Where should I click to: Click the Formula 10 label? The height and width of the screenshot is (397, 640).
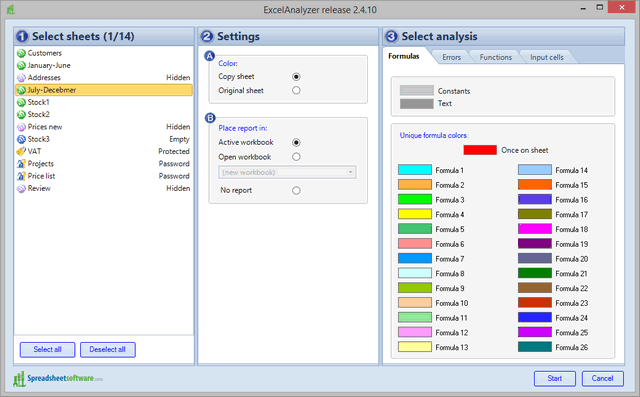[451, 303]
